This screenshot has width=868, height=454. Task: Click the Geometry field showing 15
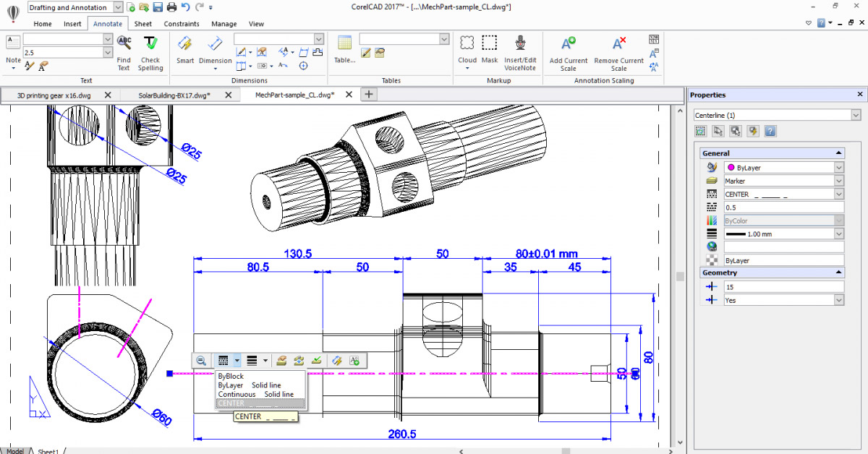click(x=783, y=287)
